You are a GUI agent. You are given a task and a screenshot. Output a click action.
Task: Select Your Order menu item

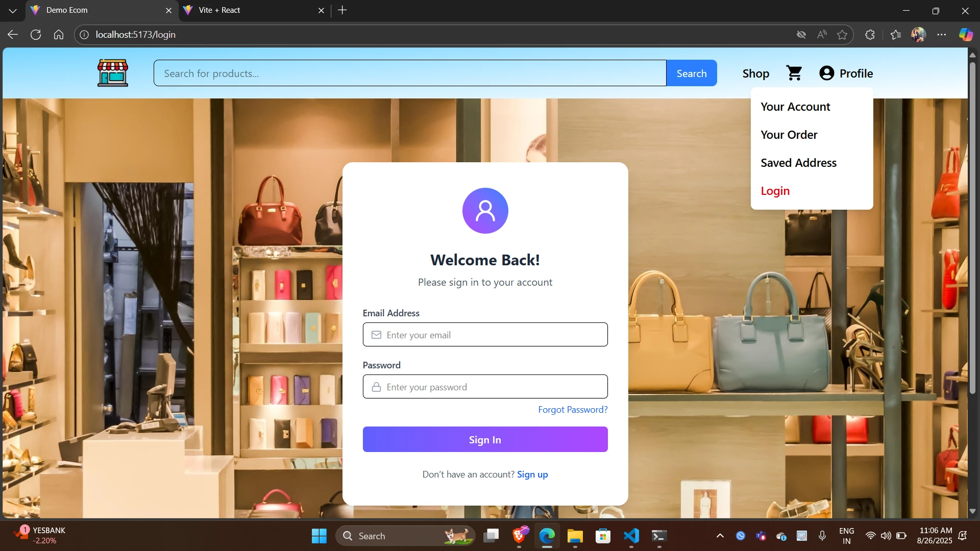(789, 135)
